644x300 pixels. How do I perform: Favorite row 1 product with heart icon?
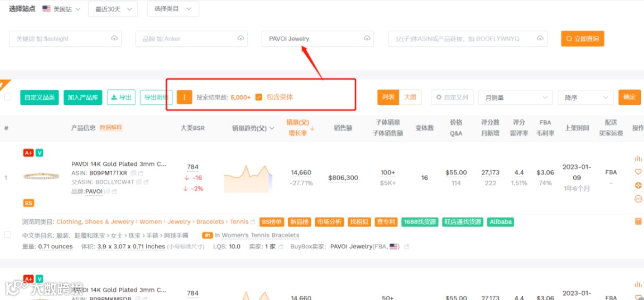(638, 172)
